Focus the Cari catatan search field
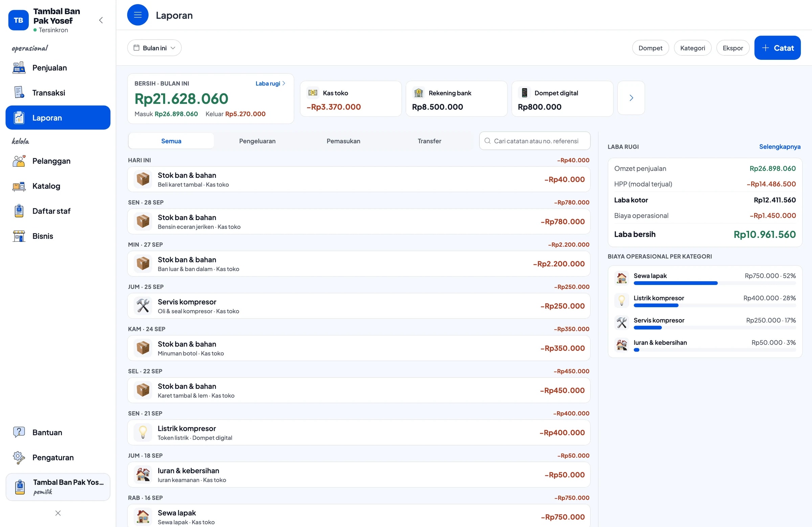Viewport: 812px width, 527px height. (535, 141)
